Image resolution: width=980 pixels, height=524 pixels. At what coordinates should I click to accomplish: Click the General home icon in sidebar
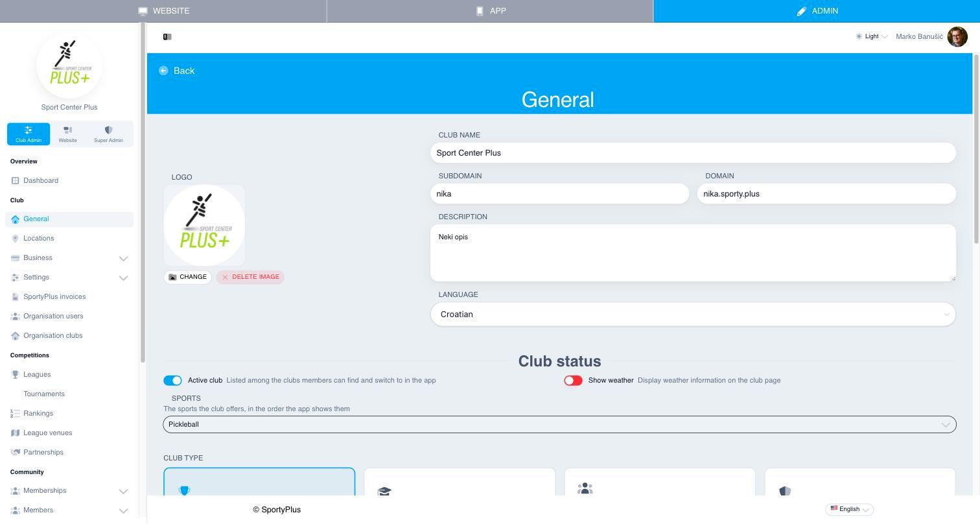click(x=16, y=219)
